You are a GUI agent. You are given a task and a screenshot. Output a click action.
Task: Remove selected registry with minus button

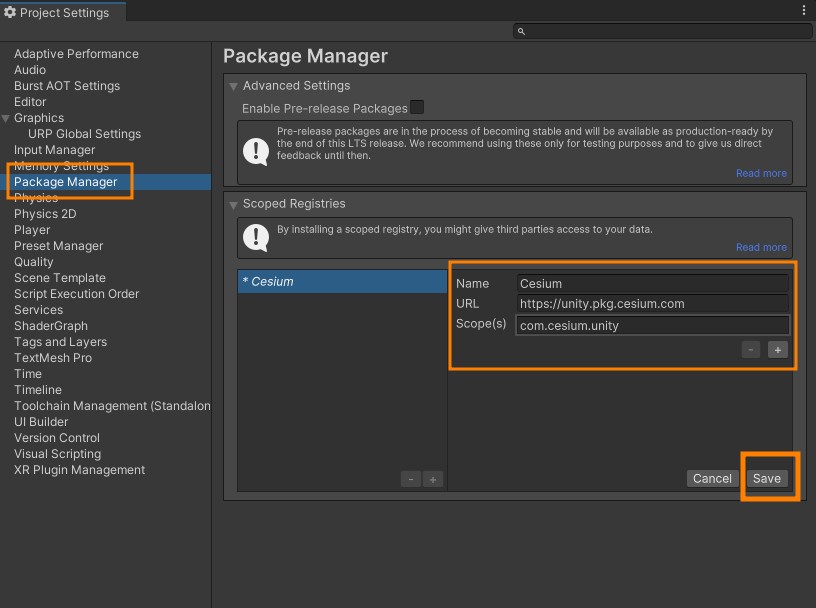411,480
